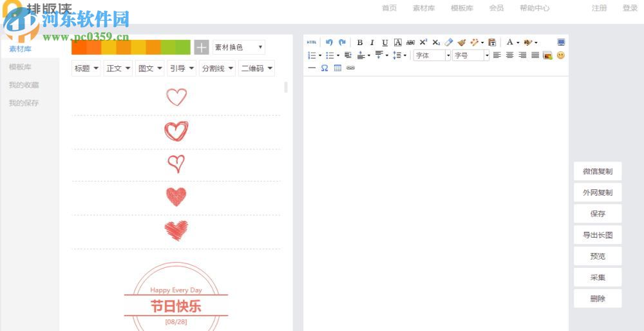Align text right
The width and height of the screenshot is (644, 331).
[522, 55]
